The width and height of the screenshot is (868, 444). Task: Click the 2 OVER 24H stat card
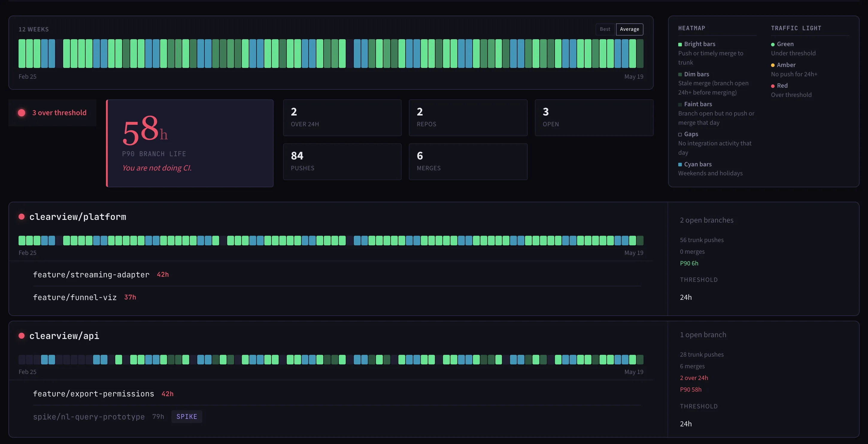point(342,118)
